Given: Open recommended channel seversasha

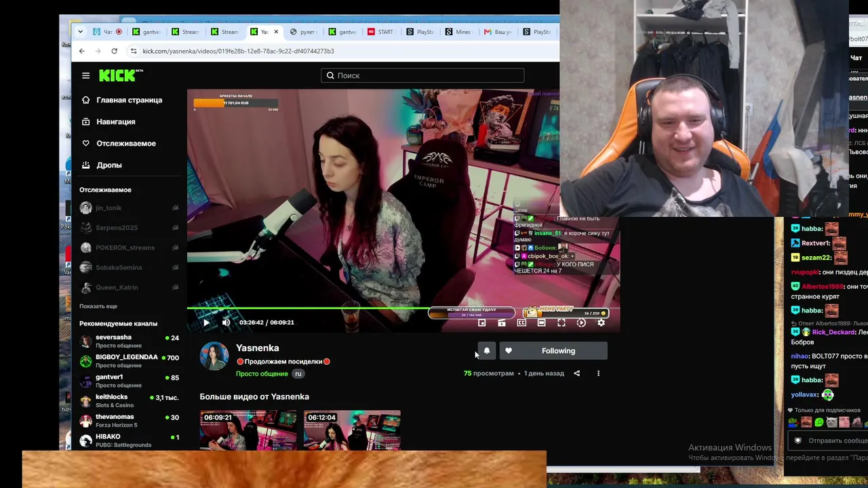Looking at the screenshot, I should (129, 341).
